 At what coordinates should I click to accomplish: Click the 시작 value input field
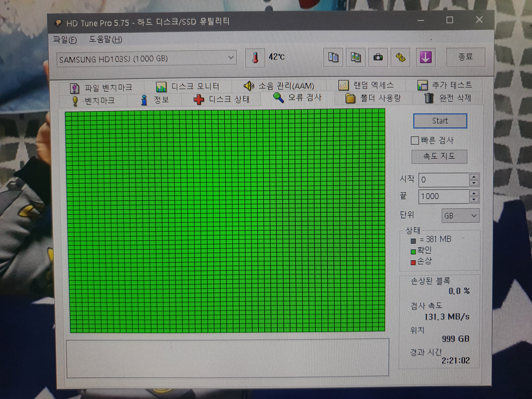coord(444,180)
